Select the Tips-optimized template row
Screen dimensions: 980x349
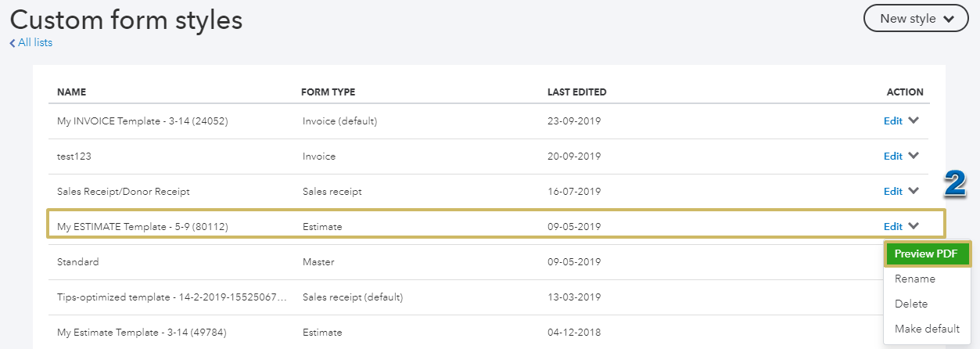tap(172, 297)
